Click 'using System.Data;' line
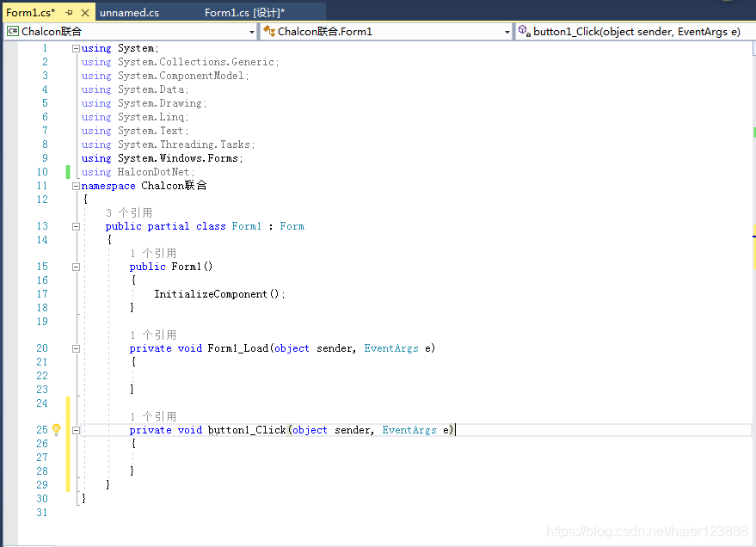Image resolution: width=756 pixels, height=547 pixels. [x=135, y=89]
